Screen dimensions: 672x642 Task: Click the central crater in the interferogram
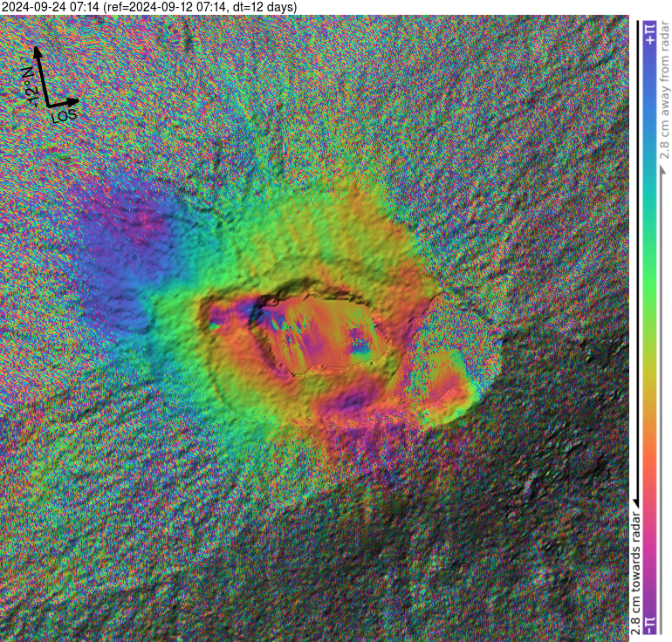click(319, 336)
